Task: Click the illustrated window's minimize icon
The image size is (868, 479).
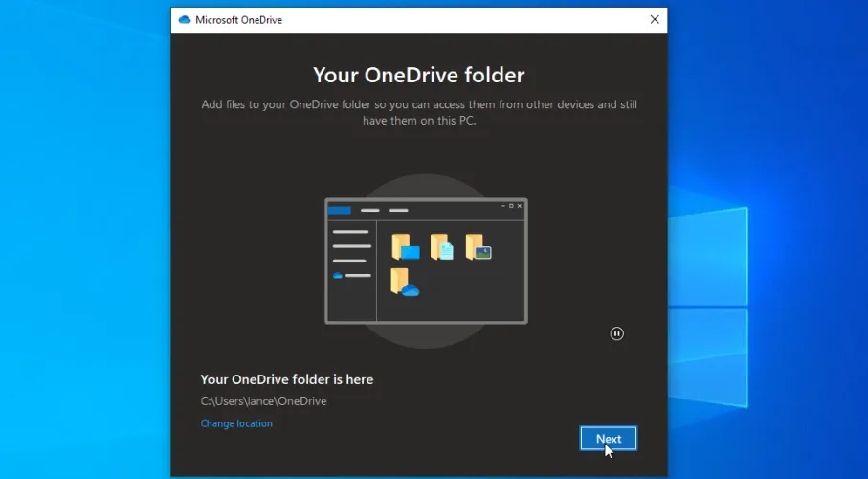Action: (x=502, y=206)
